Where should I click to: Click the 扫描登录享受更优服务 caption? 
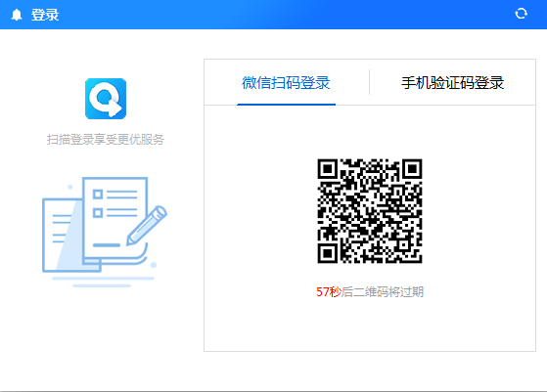[x=106, y=140]
